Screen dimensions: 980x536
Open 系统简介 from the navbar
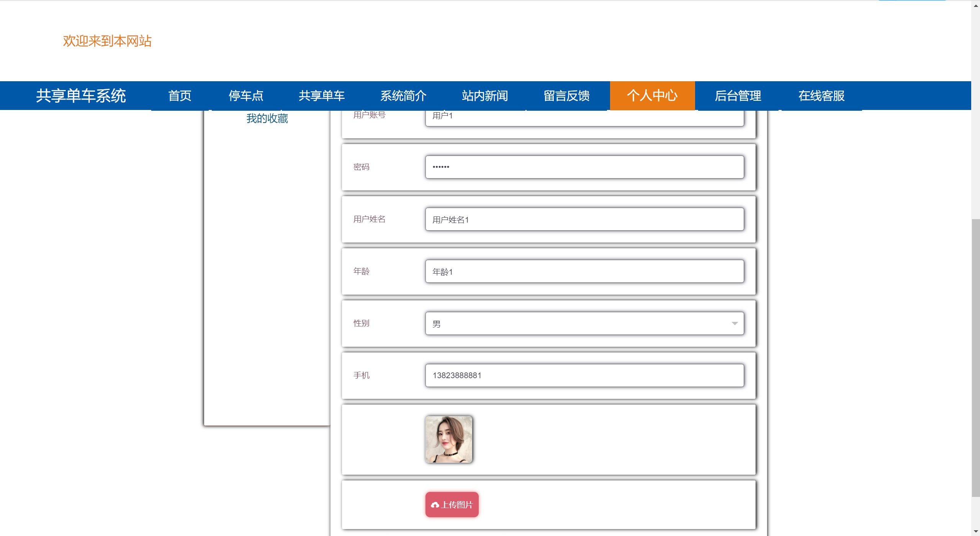pyautogui.click(x=403, y=95)
